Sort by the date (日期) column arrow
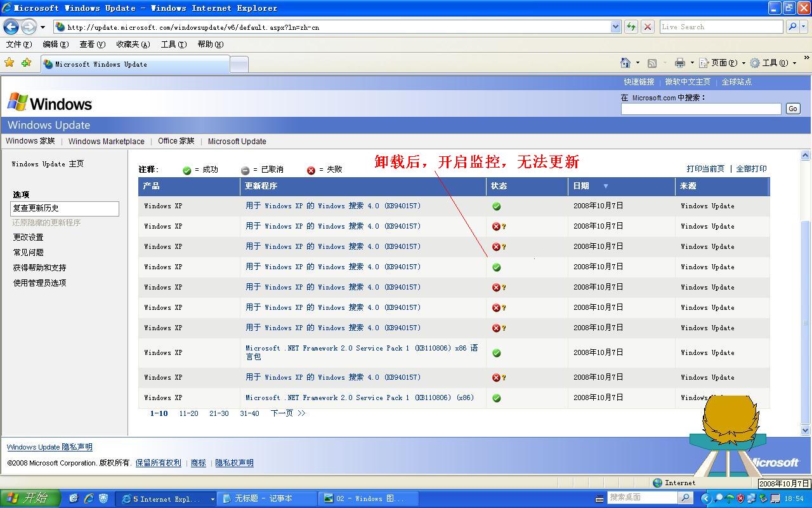The height and width of the screenshot is (508, 812). (606, 186)
